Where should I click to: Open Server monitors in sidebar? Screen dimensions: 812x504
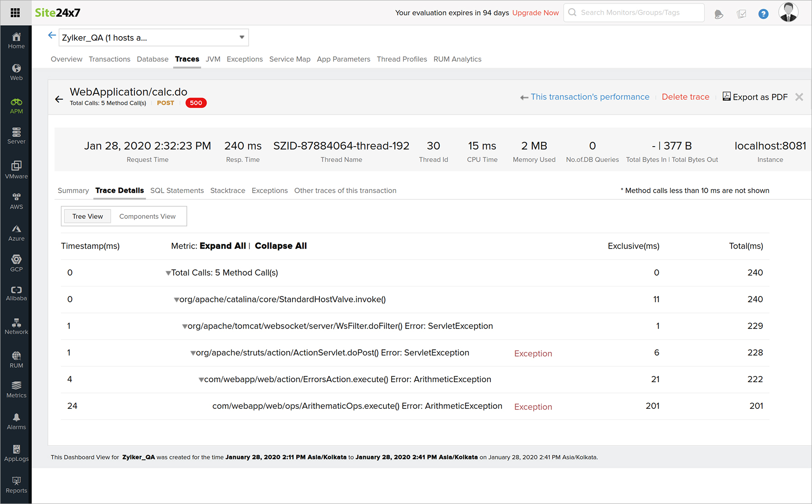tap(16, 136)
